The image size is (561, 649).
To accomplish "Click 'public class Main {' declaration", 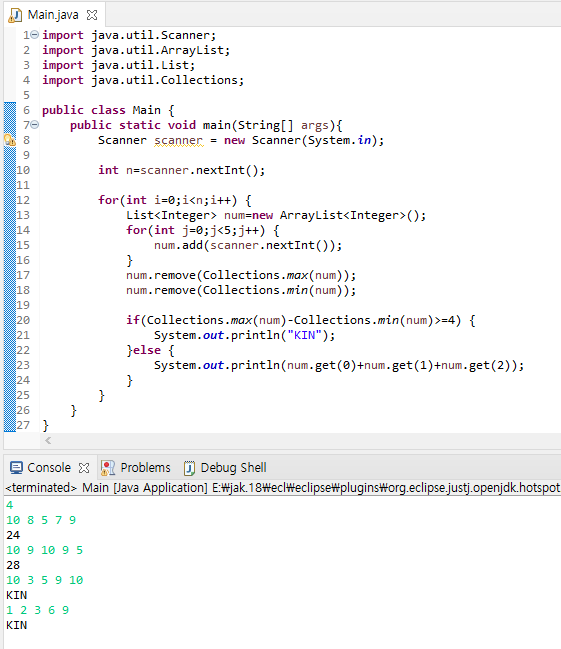I will (108, 110).
